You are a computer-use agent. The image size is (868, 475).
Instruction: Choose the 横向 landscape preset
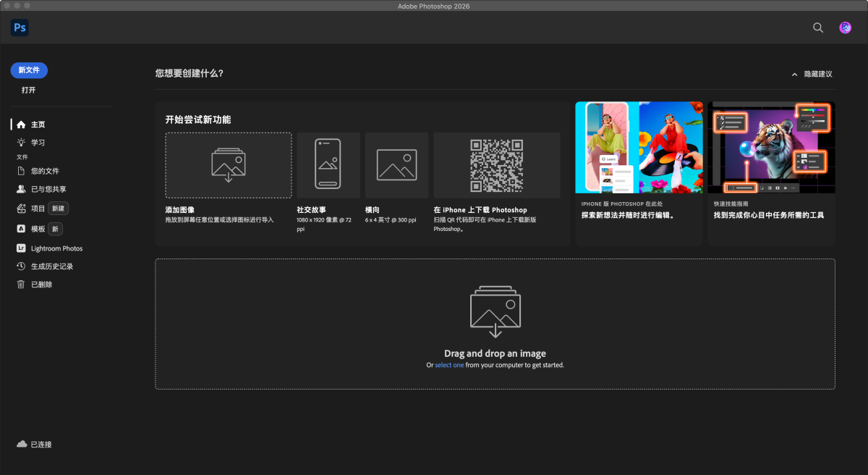coord(396,165)
